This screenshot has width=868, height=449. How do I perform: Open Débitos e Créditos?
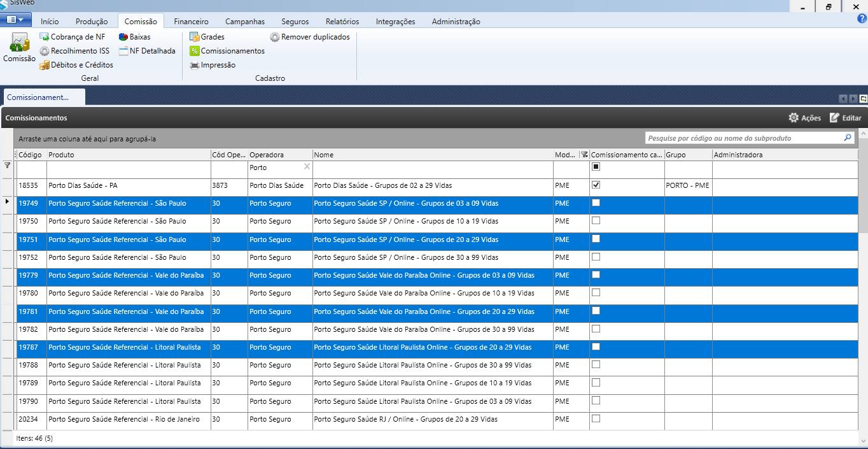pyautogui.click(x=76, y=65)
